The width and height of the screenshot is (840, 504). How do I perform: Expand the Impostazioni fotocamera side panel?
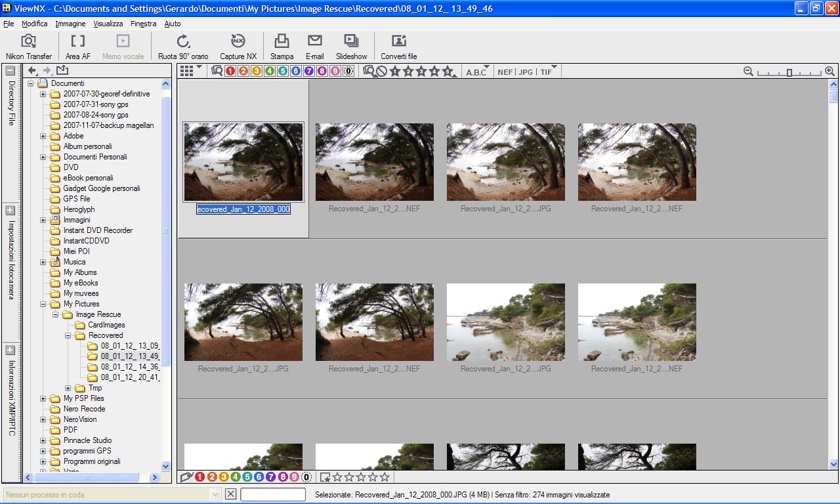point(10,211)
